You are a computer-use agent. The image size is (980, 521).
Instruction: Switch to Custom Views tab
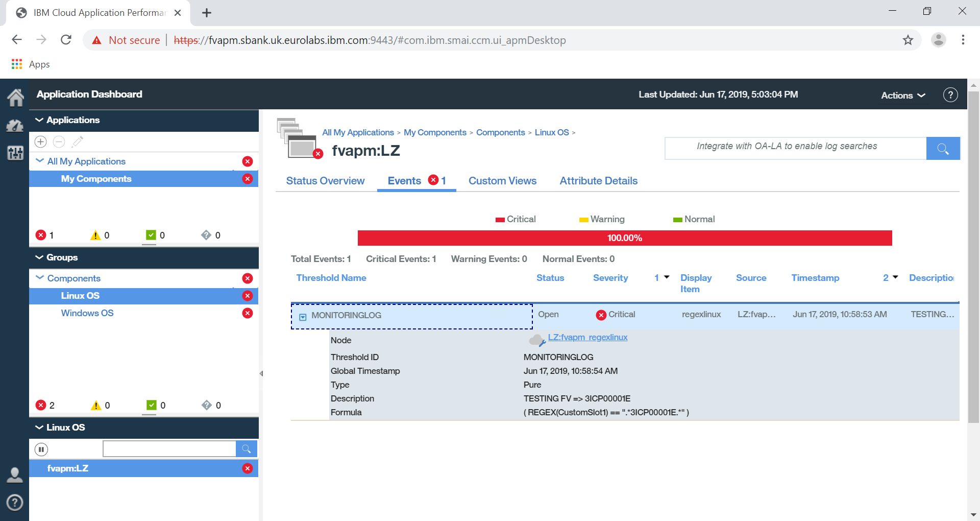502,181
